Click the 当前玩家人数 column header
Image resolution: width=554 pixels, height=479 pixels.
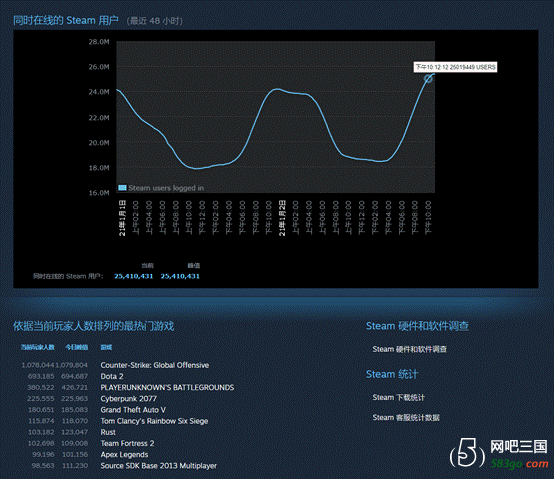point(38,348)
